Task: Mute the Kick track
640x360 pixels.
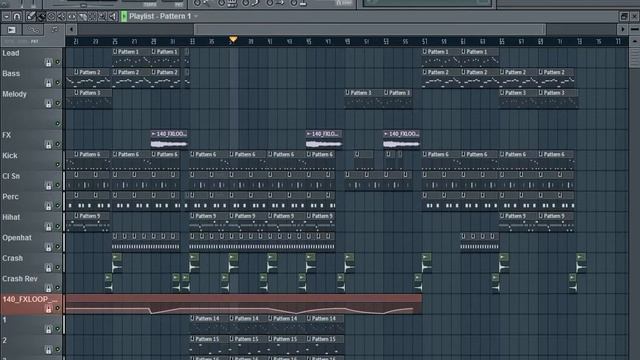Action: tap(58, 164)
